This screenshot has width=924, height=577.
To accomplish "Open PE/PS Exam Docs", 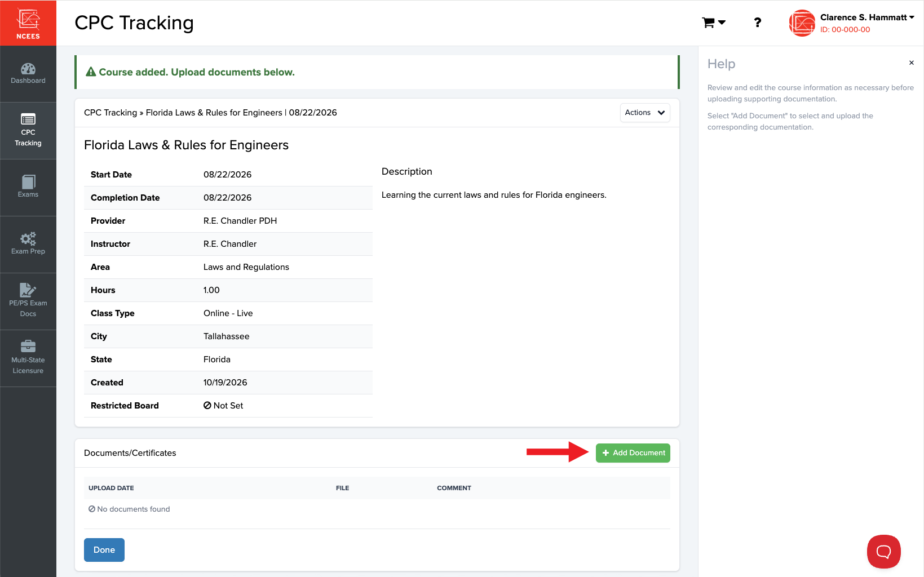I will 28,301.
